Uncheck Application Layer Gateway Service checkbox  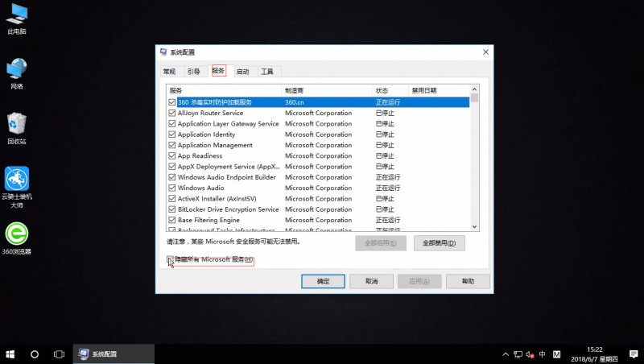[172, 124]
